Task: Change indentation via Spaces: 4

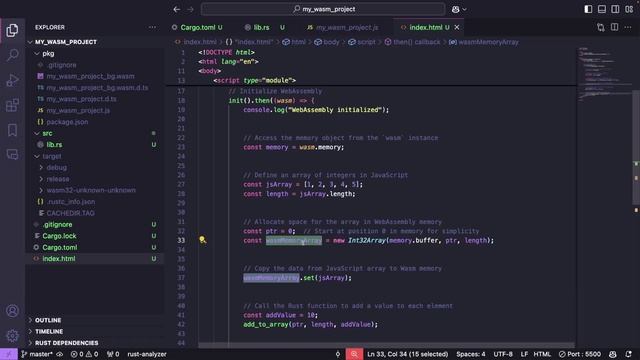Action: coord(471,354)
